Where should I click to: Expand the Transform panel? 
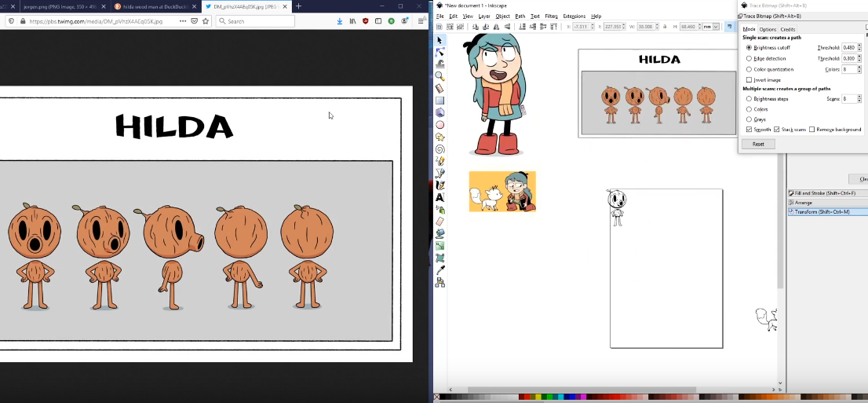pos(828,212)
